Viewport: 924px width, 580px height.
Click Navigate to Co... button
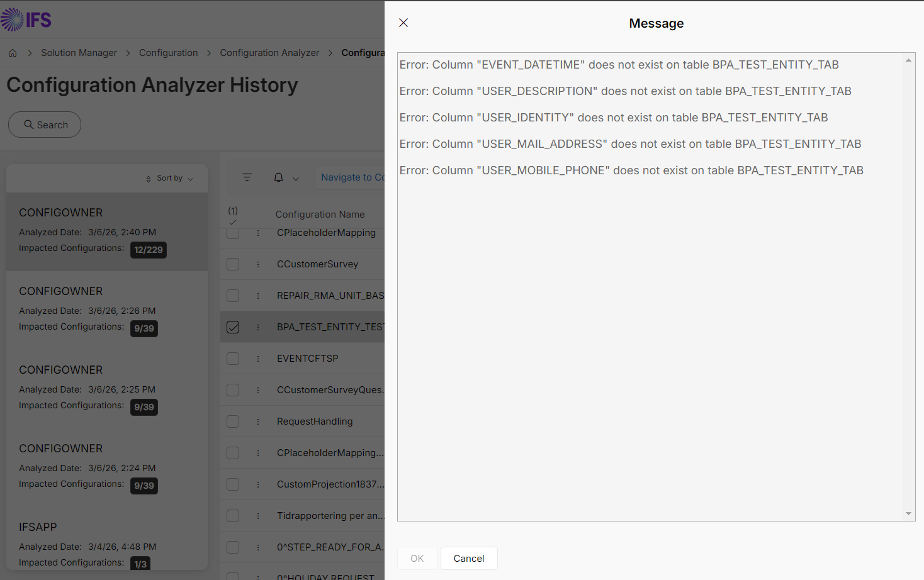[351, 177]
